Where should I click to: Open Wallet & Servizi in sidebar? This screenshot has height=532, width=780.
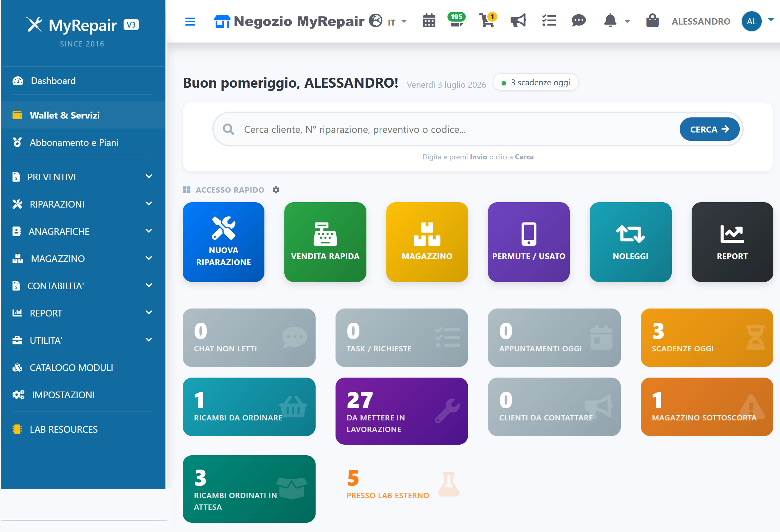pyautogui.click(x=82, y=115)
